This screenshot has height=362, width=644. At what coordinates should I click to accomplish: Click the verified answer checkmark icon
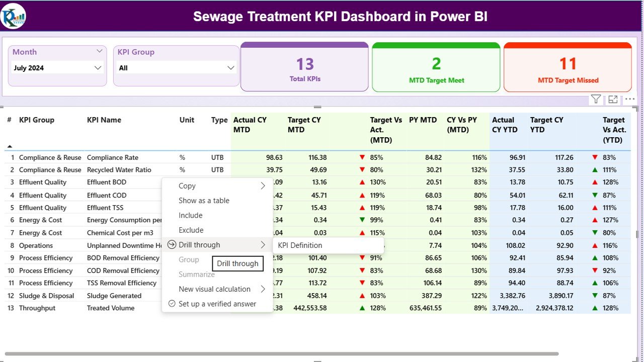(x=172, y=304)
